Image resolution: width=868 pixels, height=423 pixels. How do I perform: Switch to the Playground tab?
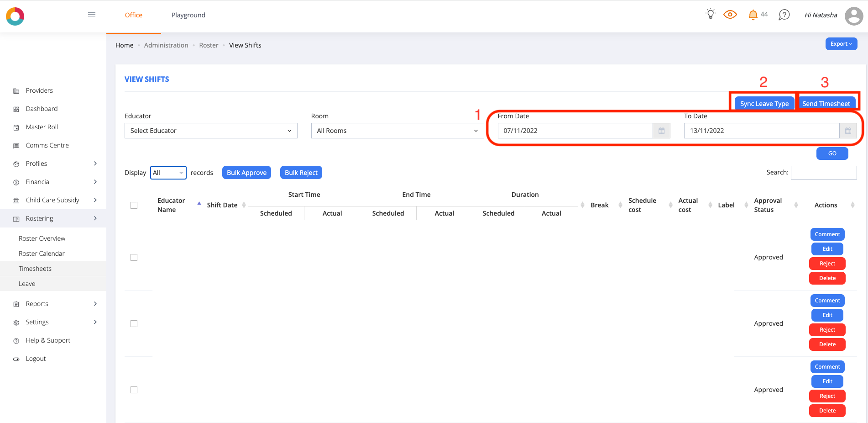[x=188, y=15]
